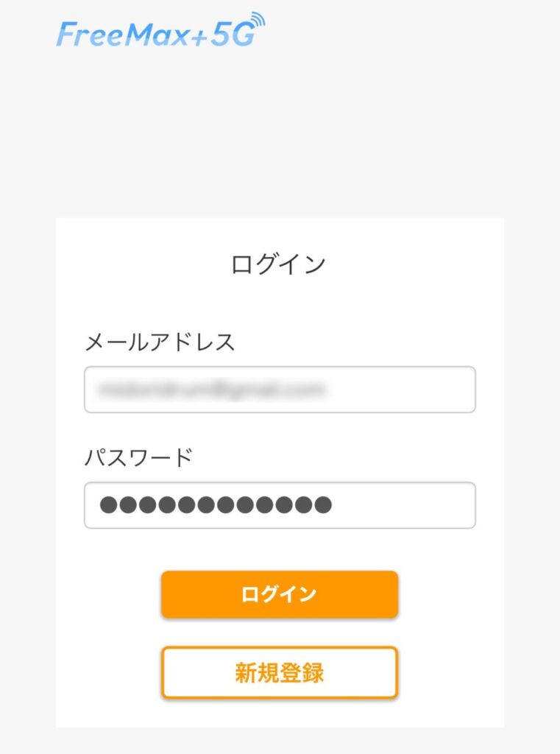Screen dimensions: 560x754
Task: Click the plus sign in the logo
Action: coord(199,38)
